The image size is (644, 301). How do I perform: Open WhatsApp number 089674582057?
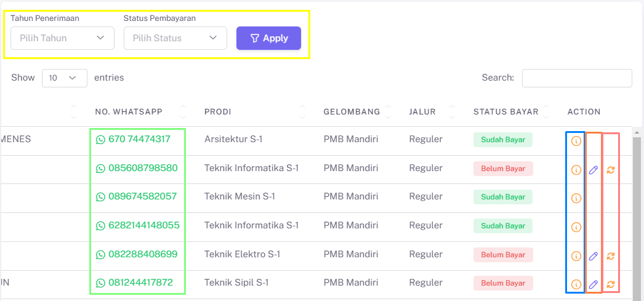[x=136, y=197]
